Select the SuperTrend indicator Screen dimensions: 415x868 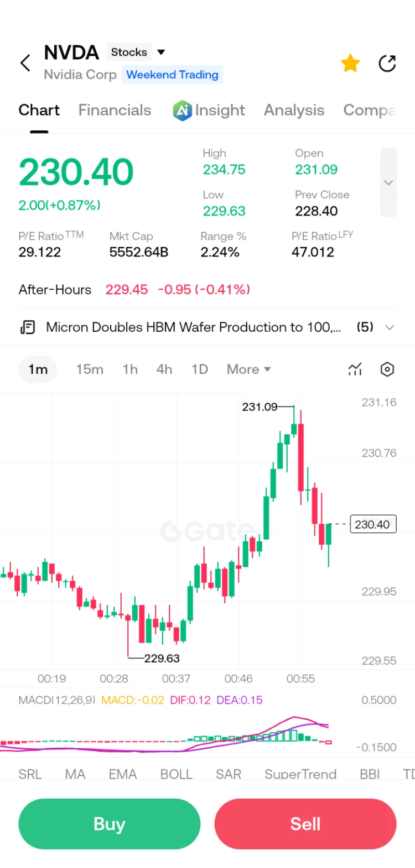tap(300, 774)
